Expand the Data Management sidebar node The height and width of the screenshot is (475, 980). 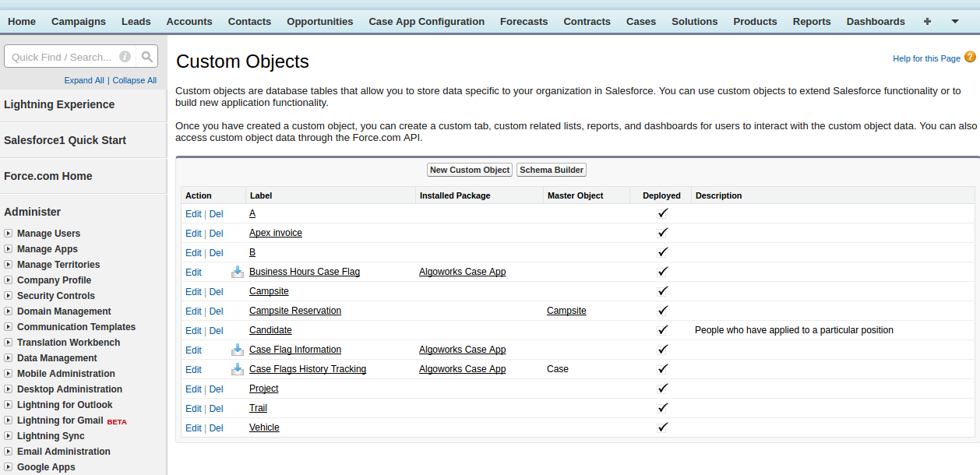(x=8, y=358)
